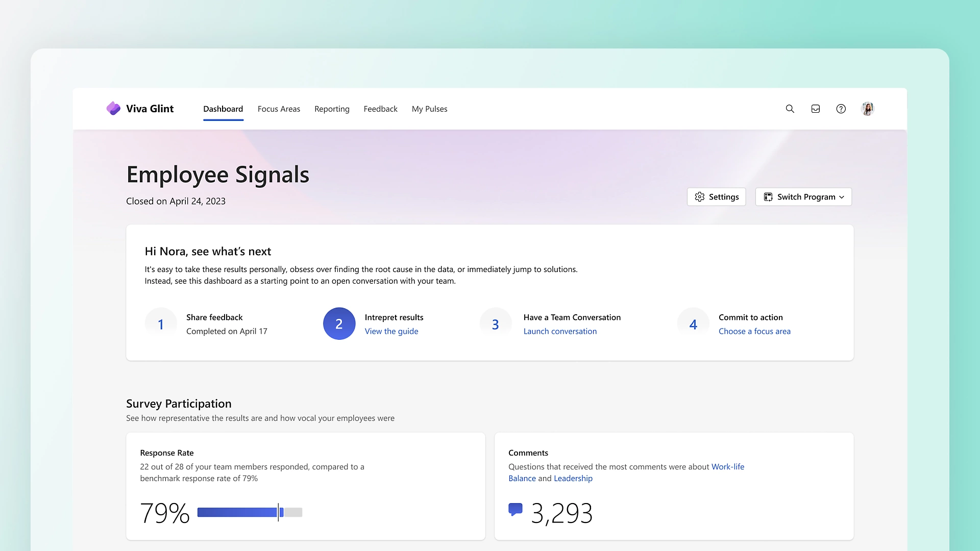
Task: Click View the guide link
Action: pyautogui.click(x=391, y=330)
